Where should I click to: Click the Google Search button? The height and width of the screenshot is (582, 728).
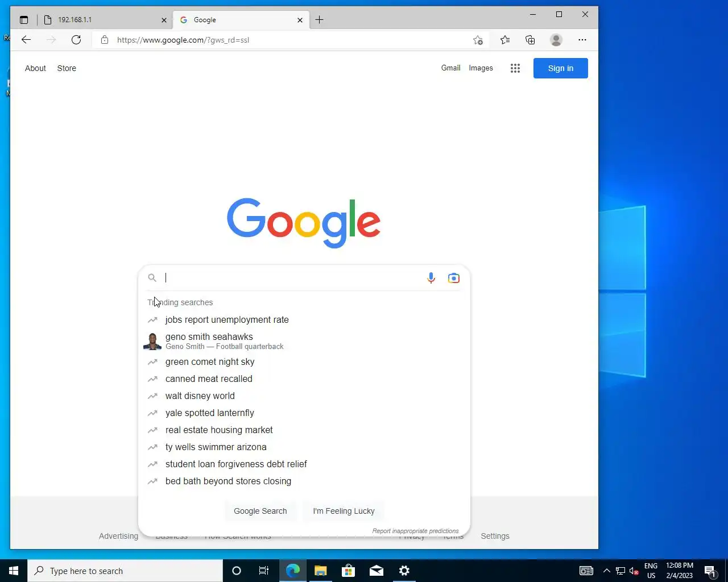(260, 511)
